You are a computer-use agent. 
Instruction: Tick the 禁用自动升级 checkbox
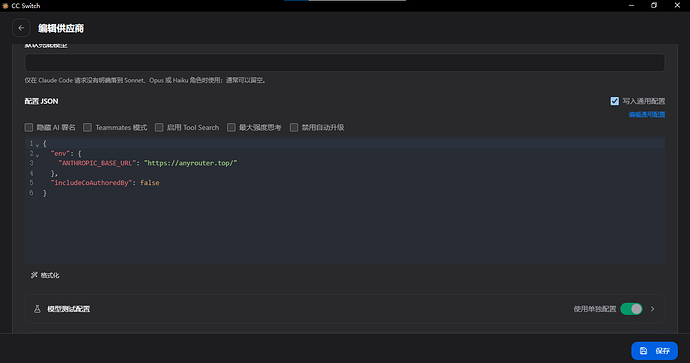[294, 127]
